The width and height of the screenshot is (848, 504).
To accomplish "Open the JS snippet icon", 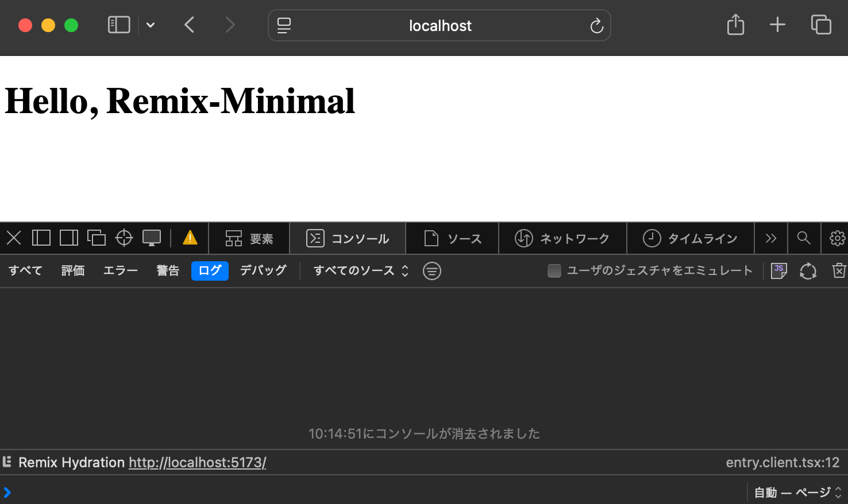I will point(779,270).
